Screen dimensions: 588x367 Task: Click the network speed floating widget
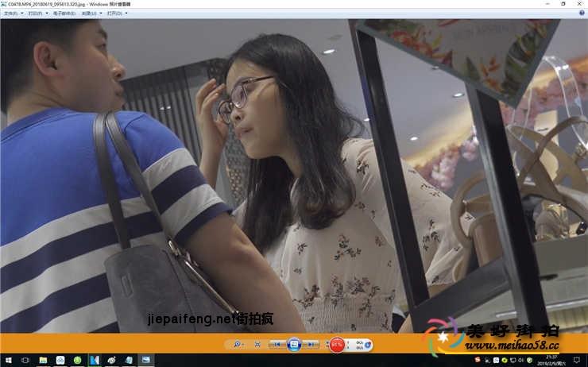click(x=362, y=345)
